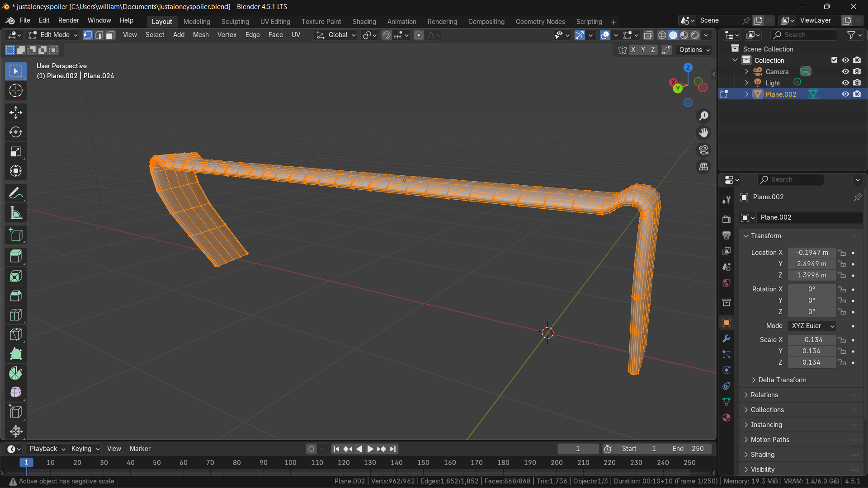Jump to the last frame
This screenshot has width=868, height=488.
[393, 449]
